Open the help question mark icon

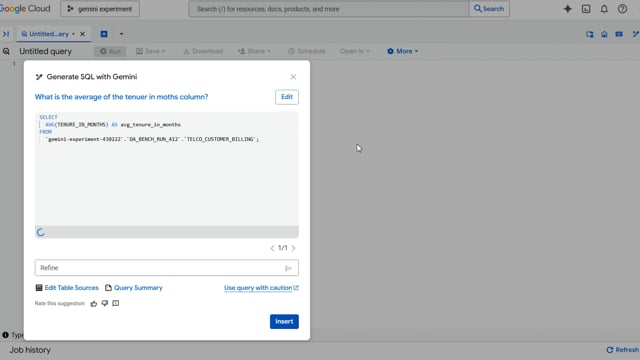[622, 9]
